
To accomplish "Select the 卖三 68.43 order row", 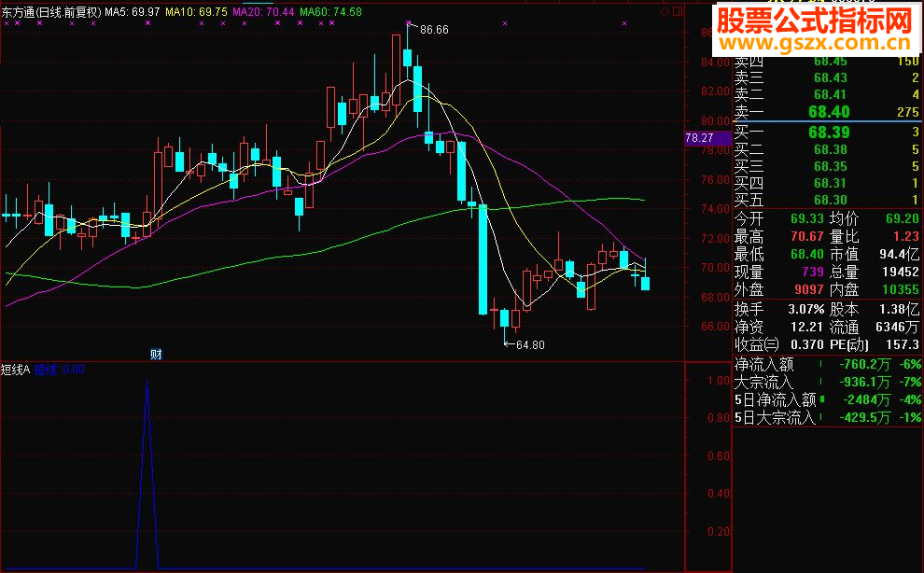I will 826,77.
